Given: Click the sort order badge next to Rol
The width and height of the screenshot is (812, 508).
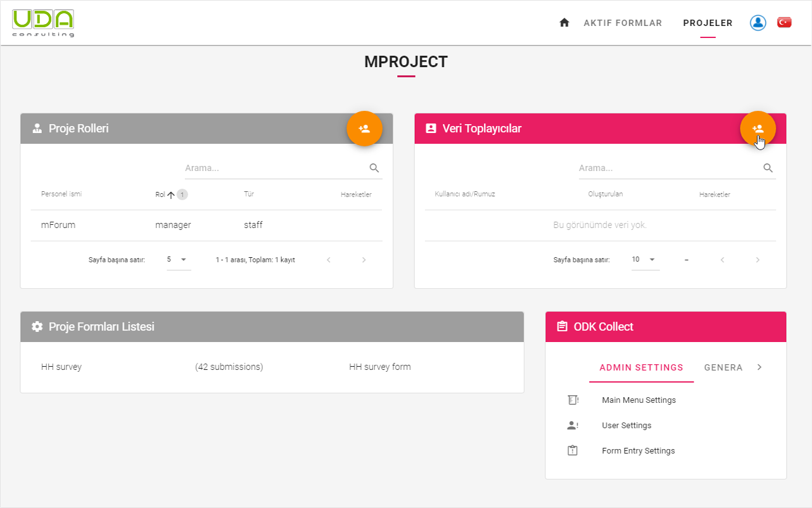Looking at the screenshot, I should (182, 194).
